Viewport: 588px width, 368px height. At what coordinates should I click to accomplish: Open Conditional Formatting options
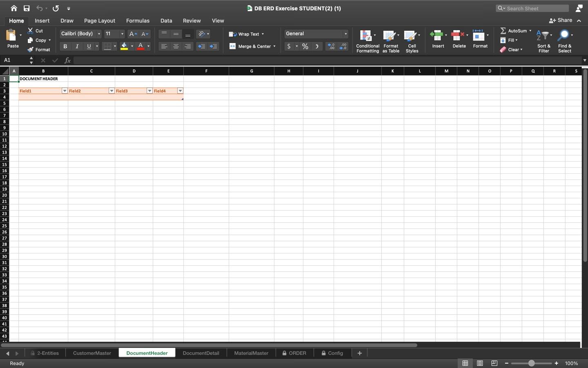tap(367, 40)
